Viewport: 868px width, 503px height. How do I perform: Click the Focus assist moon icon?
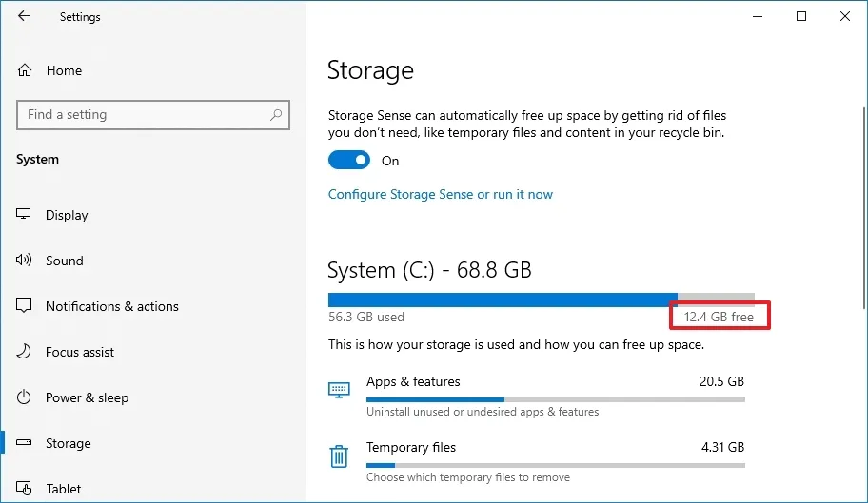(24, 351)
